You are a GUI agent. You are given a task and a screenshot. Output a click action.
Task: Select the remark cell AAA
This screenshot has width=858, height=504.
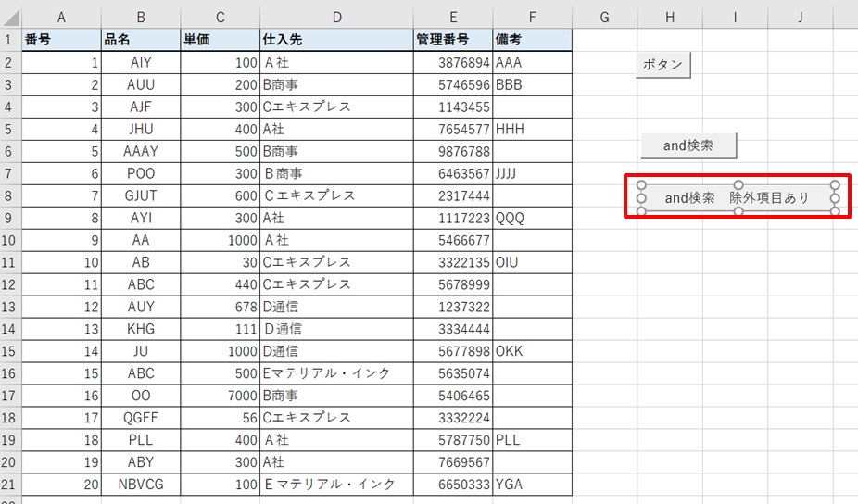[533, 62]
